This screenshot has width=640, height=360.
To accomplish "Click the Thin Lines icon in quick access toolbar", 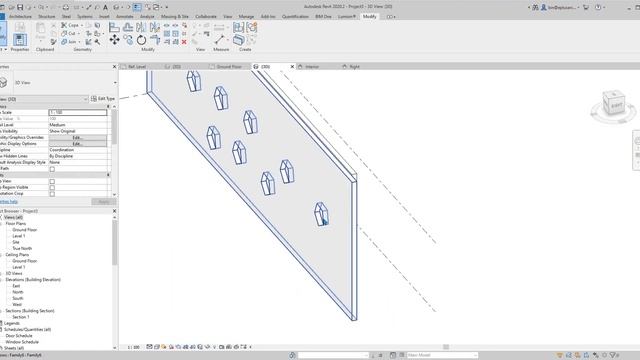I will 137,7.
